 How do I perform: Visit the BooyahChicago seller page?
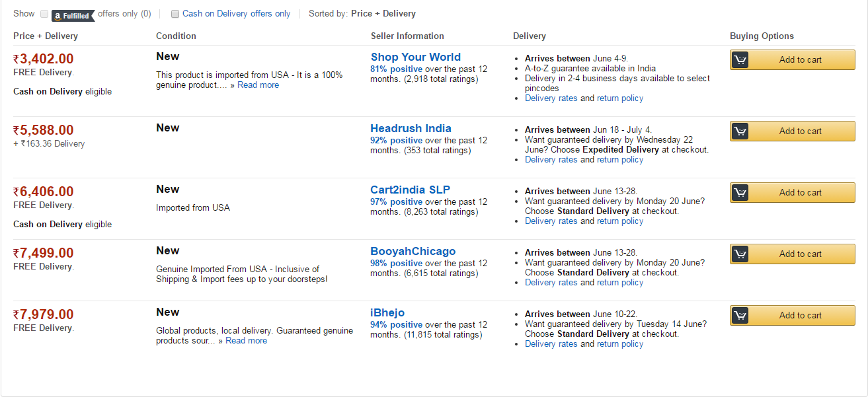[413, 252]
